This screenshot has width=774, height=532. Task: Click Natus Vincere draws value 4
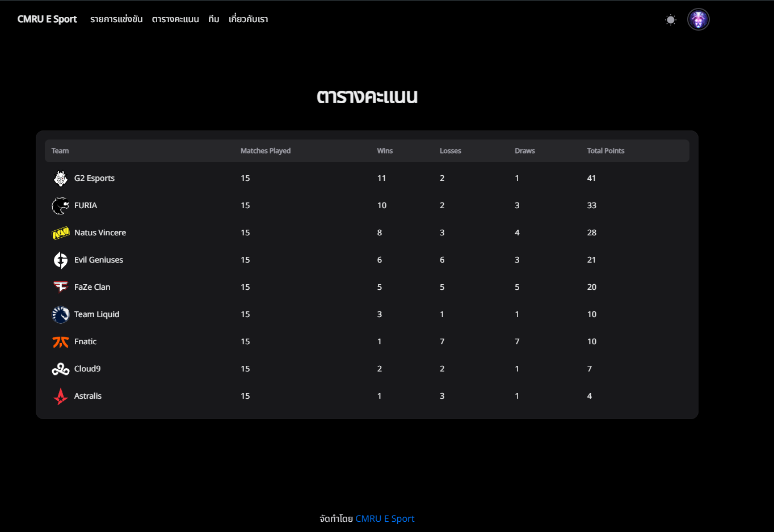coord(517,233)
